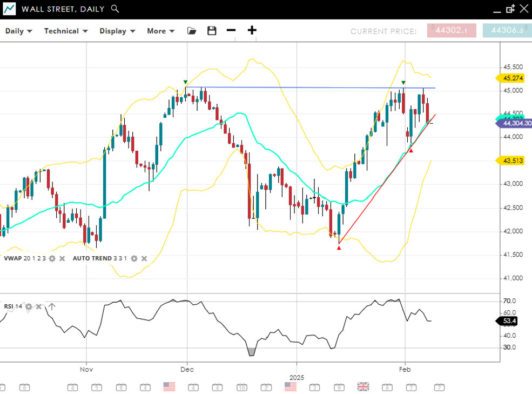
Task: Select the UK flag event marker on timeline
Action: pos(363,386)
